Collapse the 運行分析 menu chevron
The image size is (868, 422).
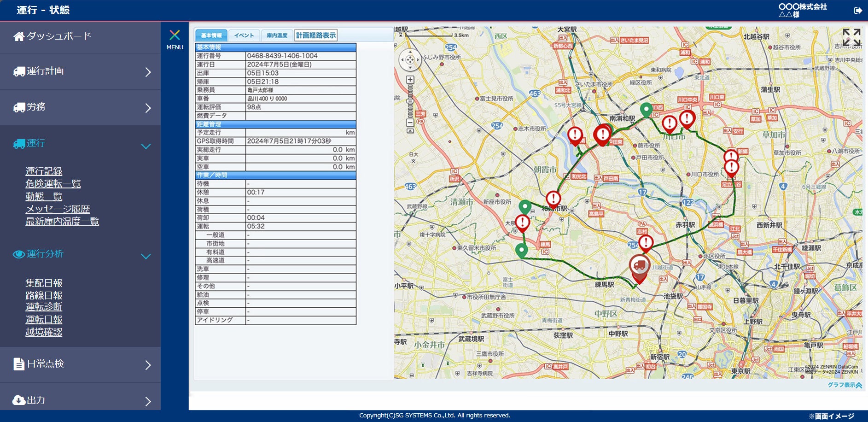tap(146, 256)
